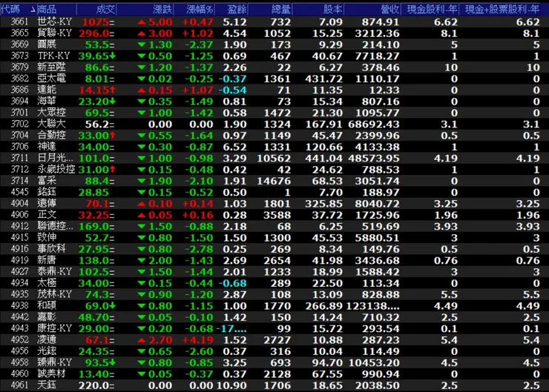
Task: Click revenue 7718.27 of TPK-KY
Action: (377, 56)
